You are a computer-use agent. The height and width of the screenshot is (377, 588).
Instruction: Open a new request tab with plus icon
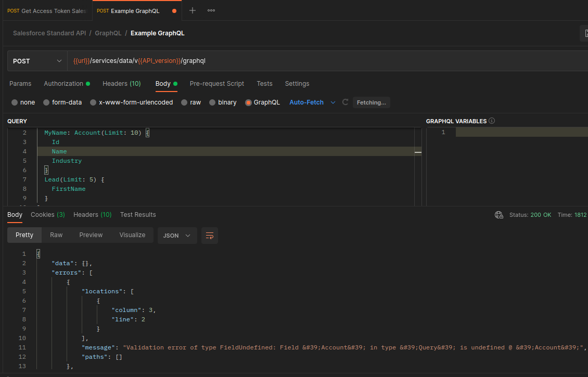point(193,10)
